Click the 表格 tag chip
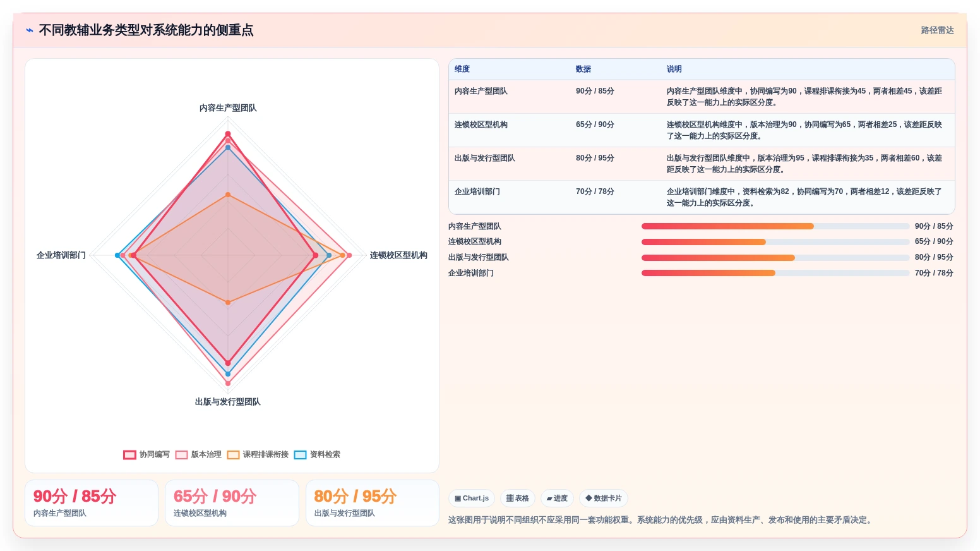Viewport: 980px width, 551px height. tap(518, 499)
